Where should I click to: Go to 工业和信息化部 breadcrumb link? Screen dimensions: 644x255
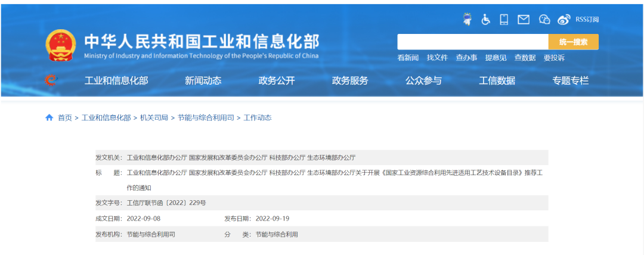[x=106, y=118]
